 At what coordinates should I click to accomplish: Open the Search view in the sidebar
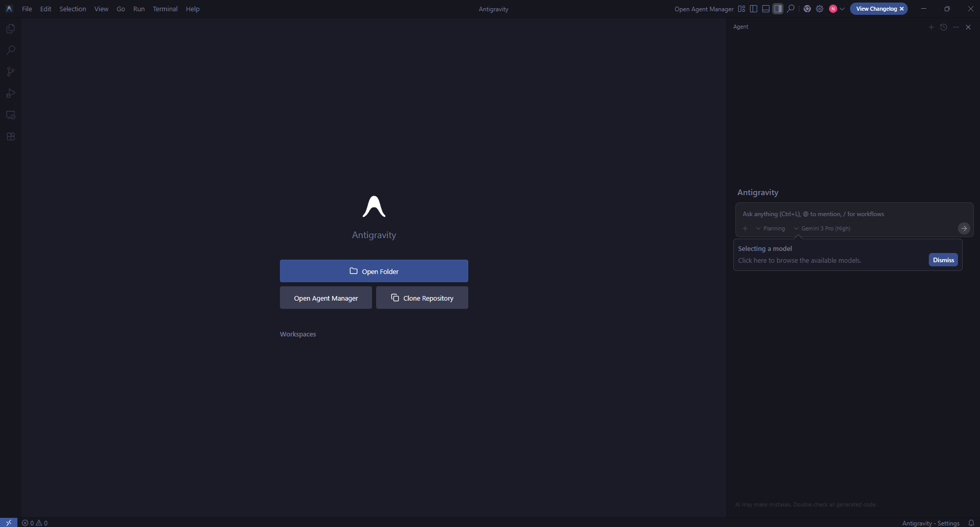pyautogui.click(x=11, y=50)
